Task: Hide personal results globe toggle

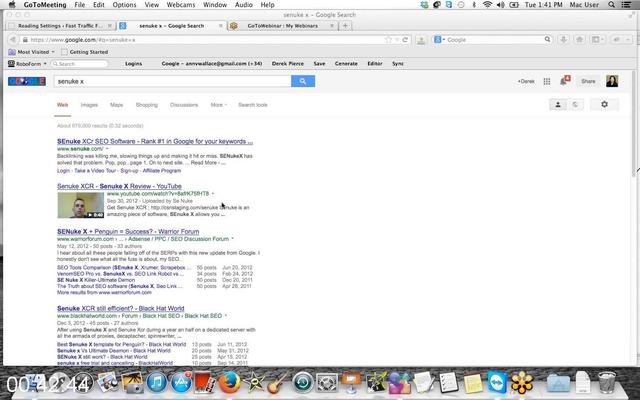Action: 575,104
